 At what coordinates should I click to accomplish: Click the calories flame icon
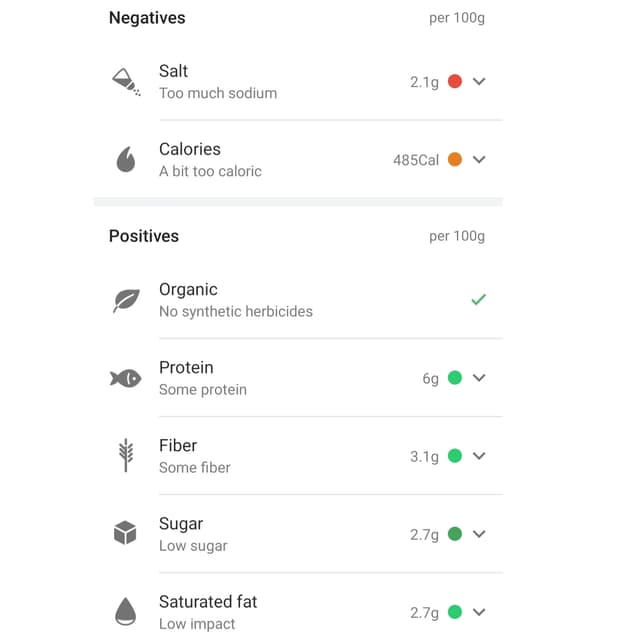click(126, 160)
